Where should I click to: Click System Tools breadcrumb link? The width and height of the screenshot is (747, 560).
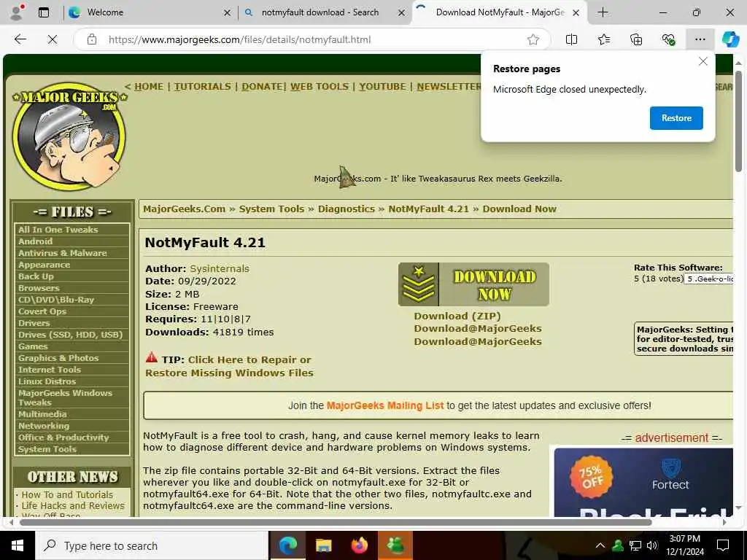coord(271,209)
